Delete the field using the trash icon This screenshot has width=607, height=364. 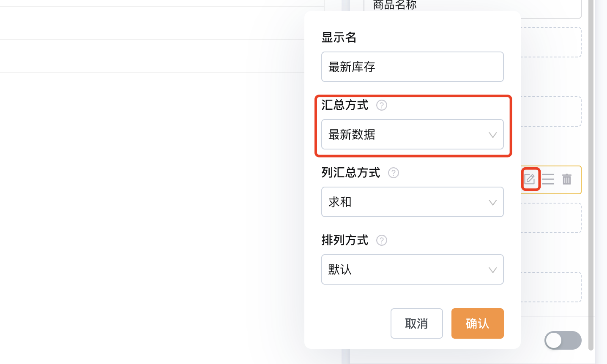[567, 179]
